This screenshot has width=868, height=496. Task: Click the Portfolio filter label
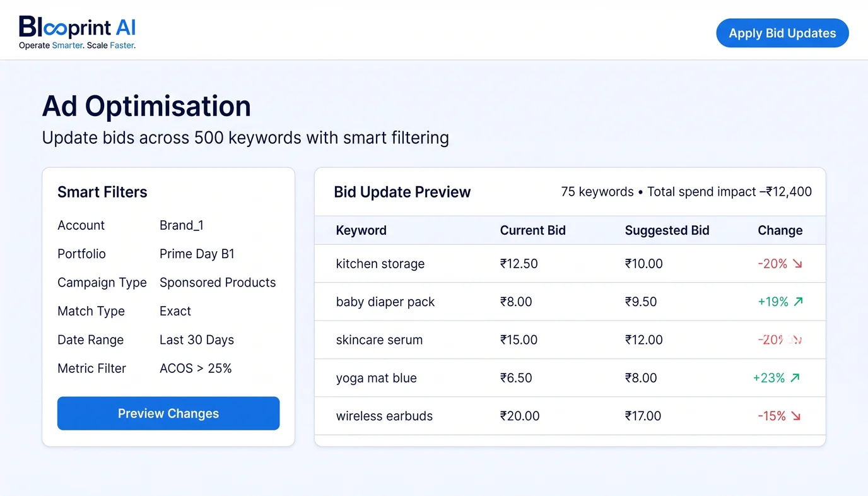[81, 254]
